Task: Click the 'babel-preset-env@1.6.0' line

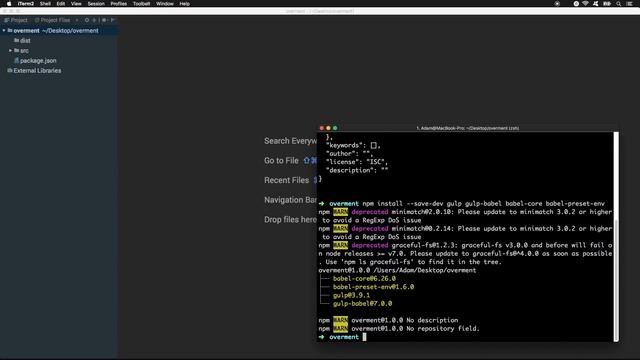Action: click(373, 287)
